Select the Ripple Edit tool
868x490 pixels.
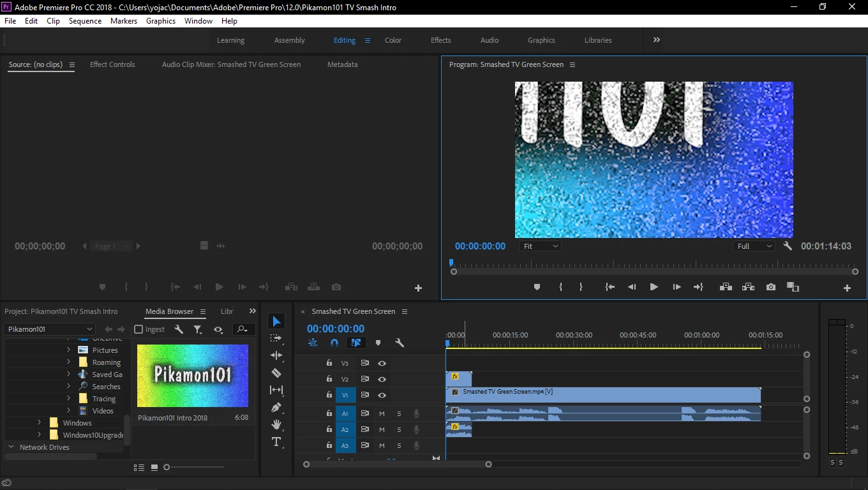click(276, 355)
